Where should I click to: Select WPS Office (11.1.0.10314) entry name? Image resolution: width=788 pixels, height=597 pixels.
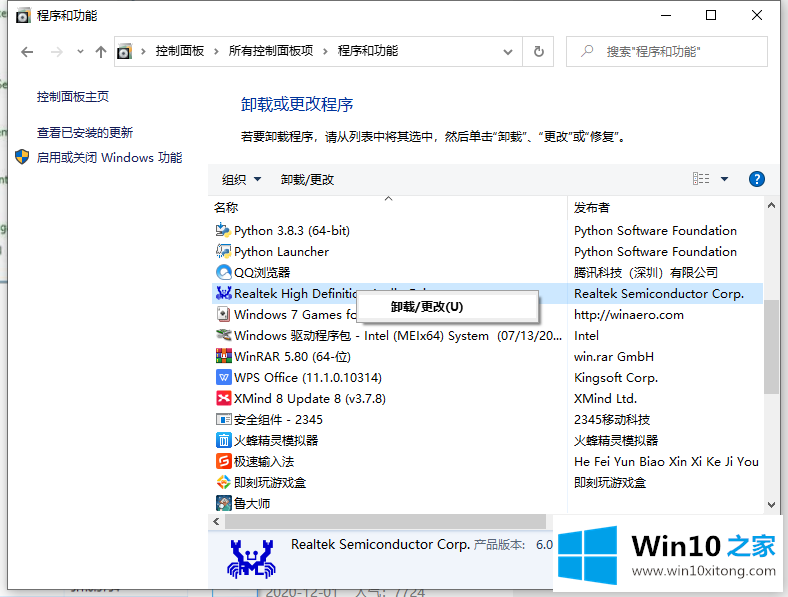(308, 378)
